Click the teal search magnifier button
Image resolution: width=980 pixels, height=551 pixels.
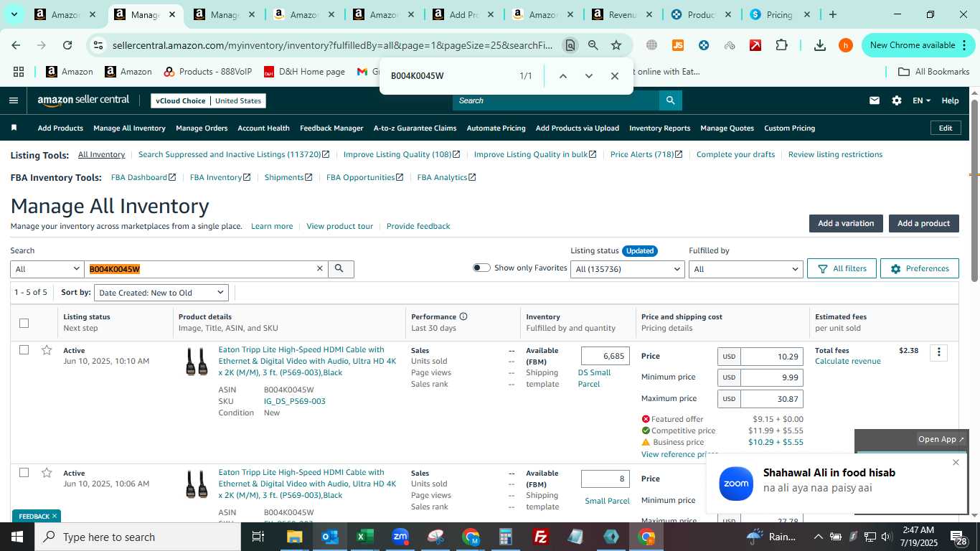(x=670, y=100)
